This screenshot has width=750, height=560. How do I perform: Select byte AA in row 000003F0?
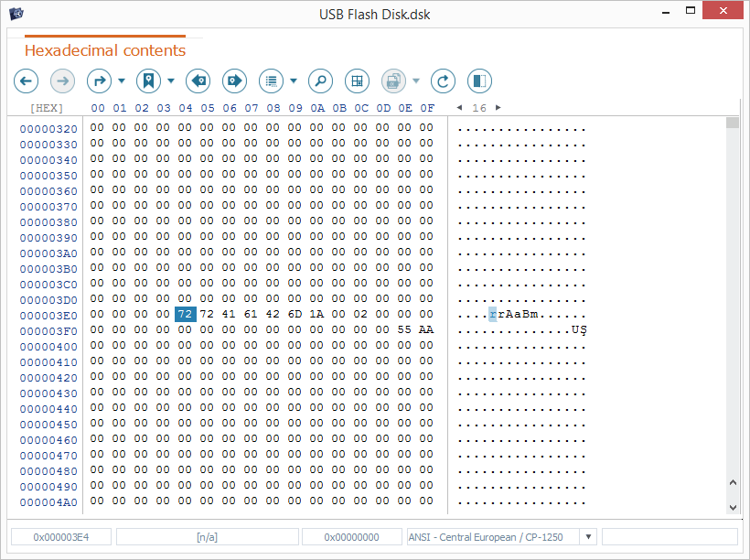pyautogui.click(x=426, y=329)
